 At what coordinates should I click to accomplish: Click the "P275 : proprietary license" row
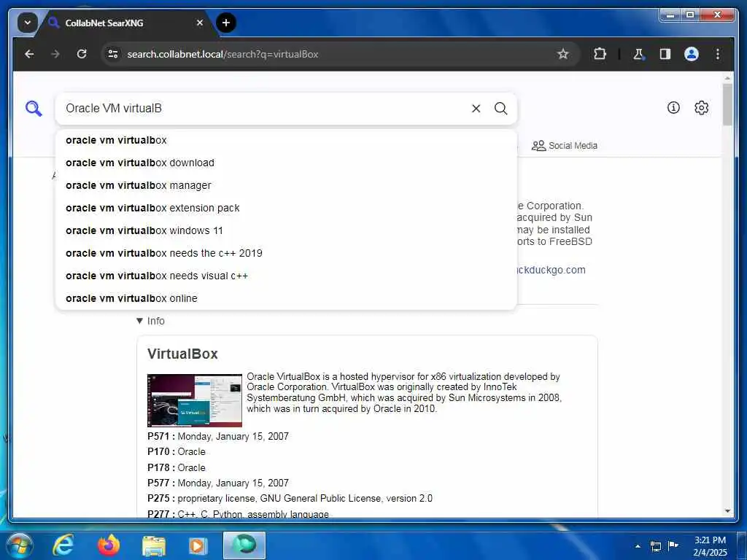tap(290, 499)
